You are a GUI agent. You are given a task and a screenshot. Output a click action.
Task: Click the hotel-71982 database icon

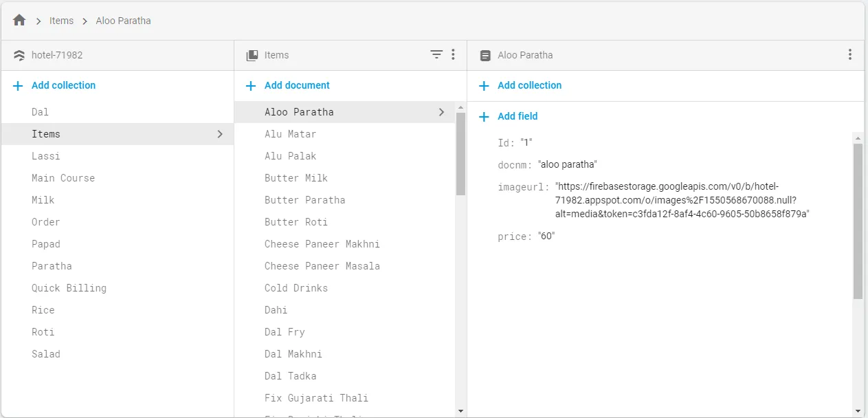point(19,55)
